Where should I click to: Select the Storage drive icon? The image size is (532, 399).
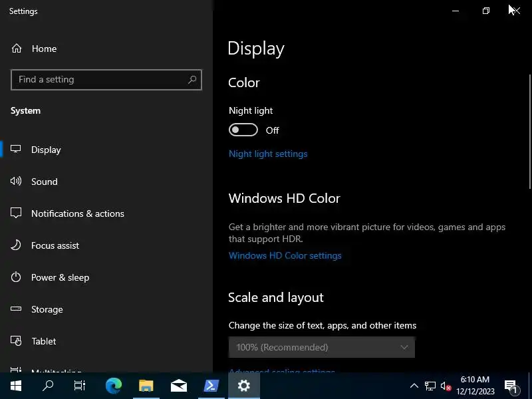pyautogui.click(x=15, y=309)
